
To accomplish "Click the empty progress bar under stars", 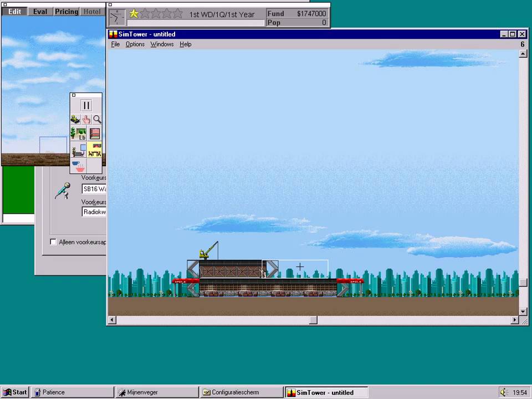I will point(196,23).
